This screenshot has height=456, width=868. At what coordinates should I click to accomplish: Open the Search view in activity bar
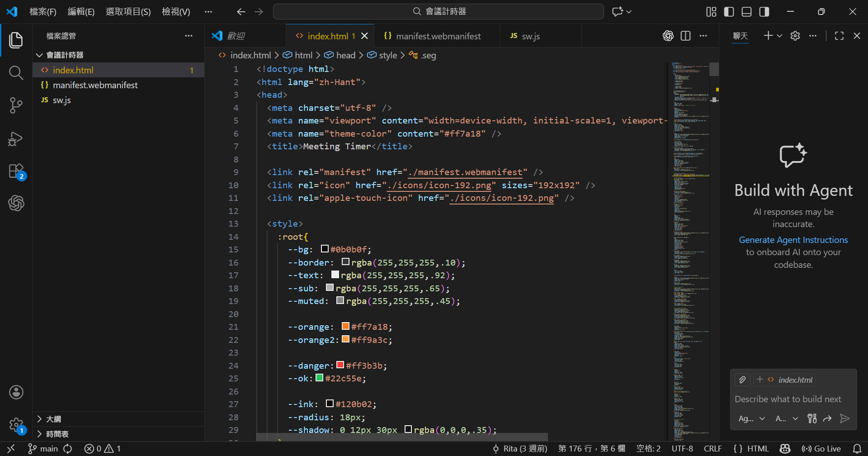16,72
